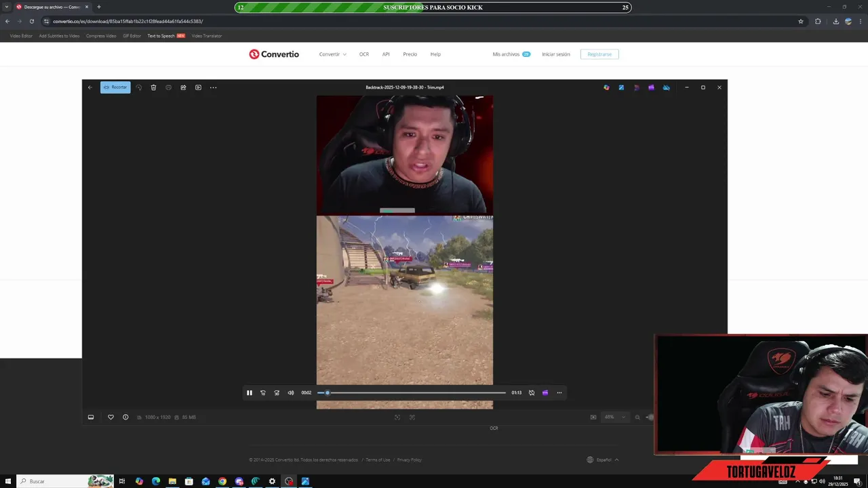Click the Convertio logo
The width and height of the screenshot is (868, 488).
(x=274, y=54)
